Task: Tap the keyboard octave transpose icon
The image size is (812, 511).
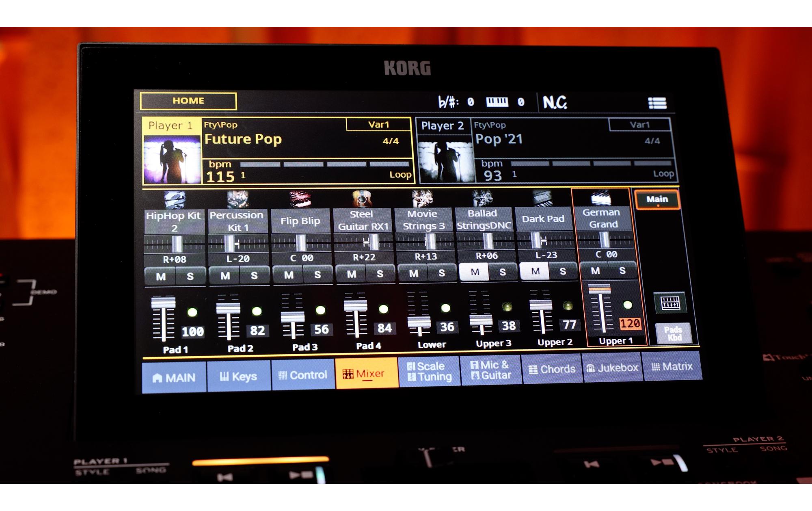Action: click(x=497, y=102)
